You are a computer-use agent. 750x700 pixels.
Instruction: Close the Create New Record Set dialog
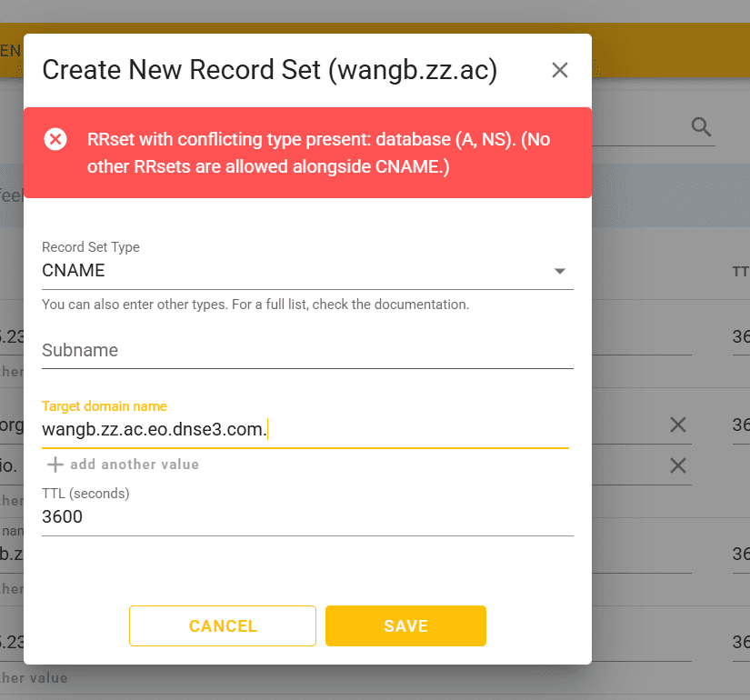pos(560,71)
